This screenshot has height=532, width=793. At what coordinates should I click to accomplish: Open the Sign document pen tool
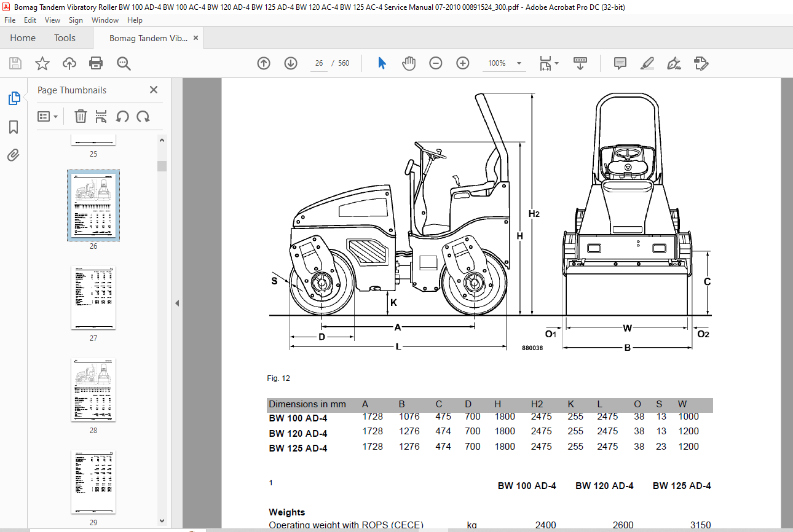[x=674, y=63]
